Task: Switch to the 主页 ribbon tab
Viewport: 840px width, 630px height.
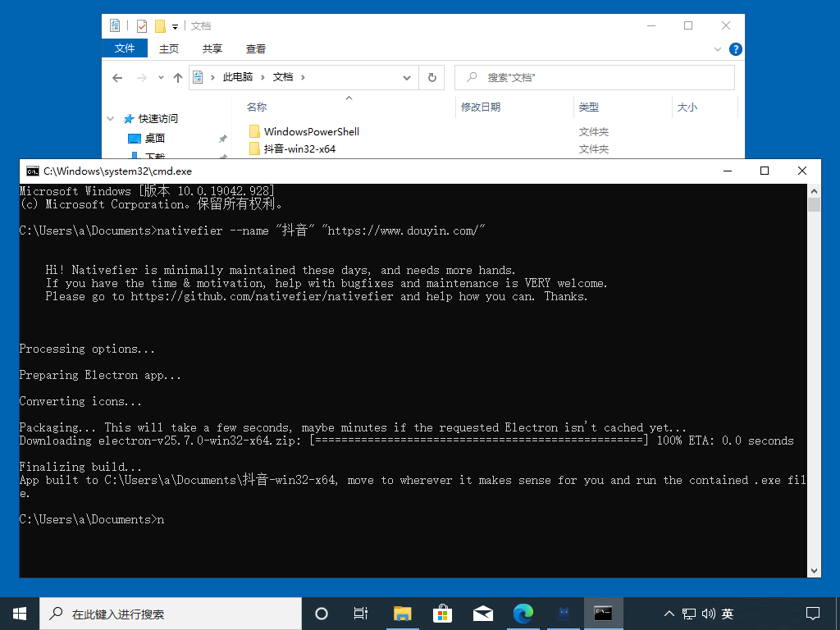Action: pos(169,48)
